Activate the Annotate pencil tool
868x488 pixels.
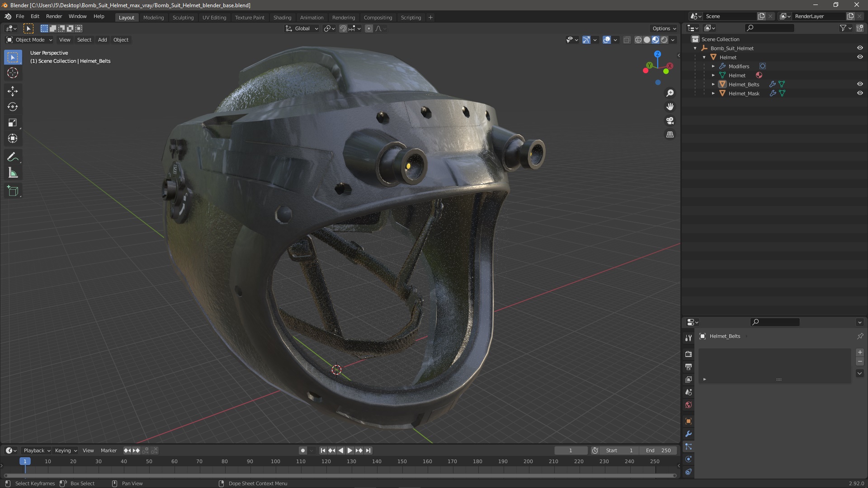[13, 157]
